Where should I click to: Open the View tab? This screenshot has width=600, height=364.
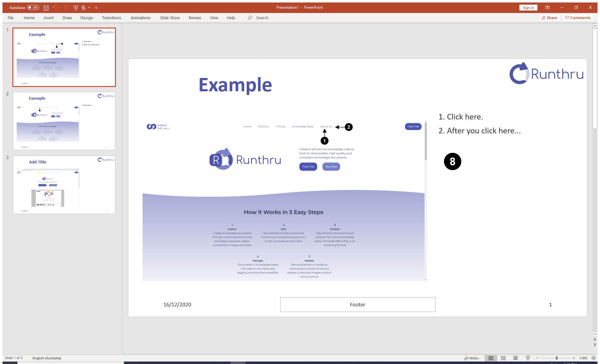tap(214, 18)
